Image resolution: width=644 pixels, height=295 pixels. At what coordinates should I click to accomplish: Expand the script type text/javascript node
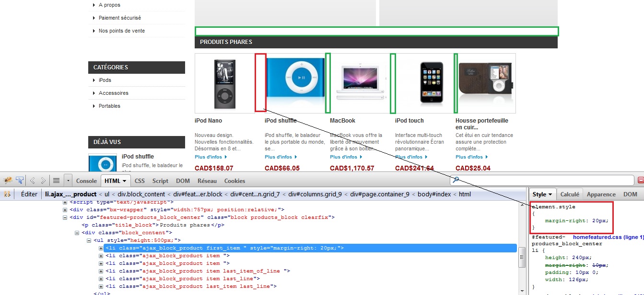pos(65,202)
